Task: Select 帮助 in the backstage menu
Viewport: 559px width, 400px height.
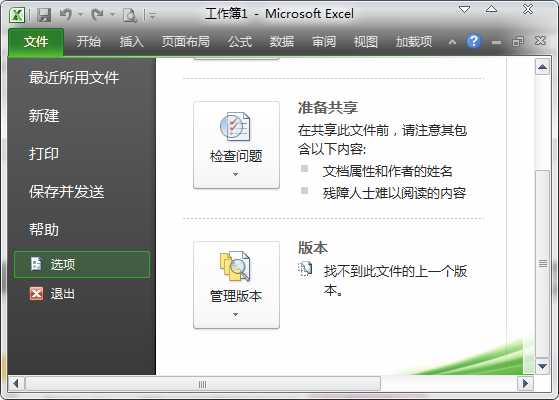Action: coord(44,230)
